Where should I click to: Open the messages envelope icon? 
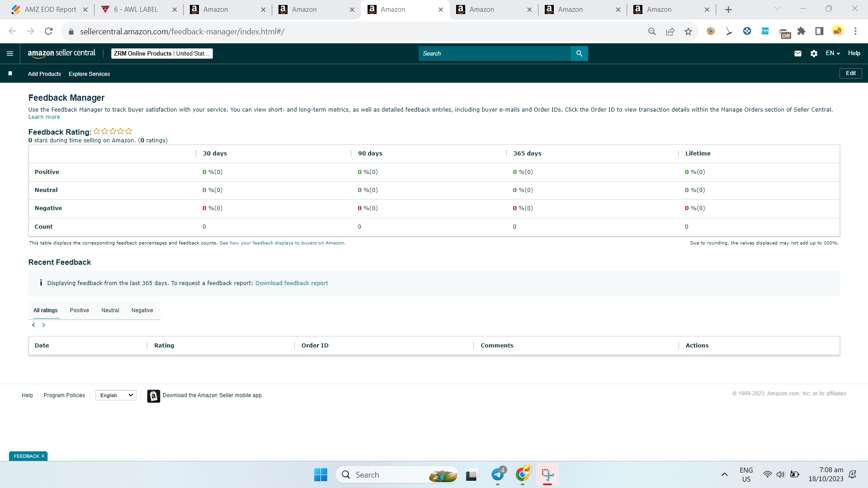[x=798, y=53]
